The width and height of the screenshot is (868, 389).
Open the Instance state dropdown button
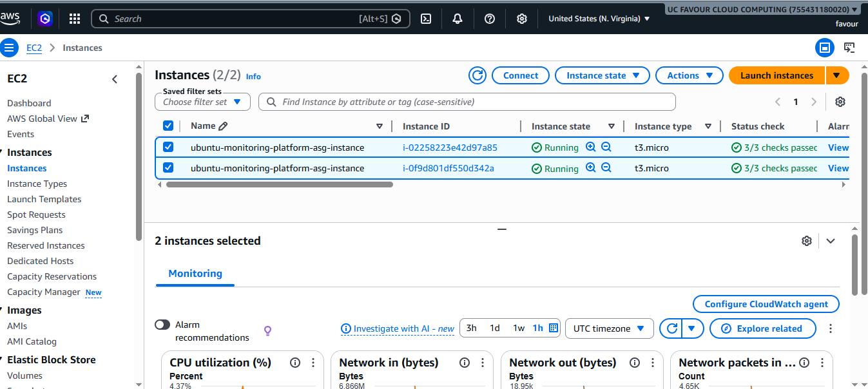point(602,75)
